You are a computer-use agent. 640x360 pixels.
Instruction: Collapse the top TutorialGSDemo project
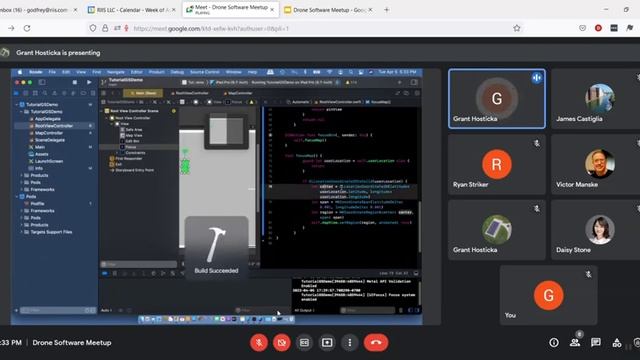point(17,104)
